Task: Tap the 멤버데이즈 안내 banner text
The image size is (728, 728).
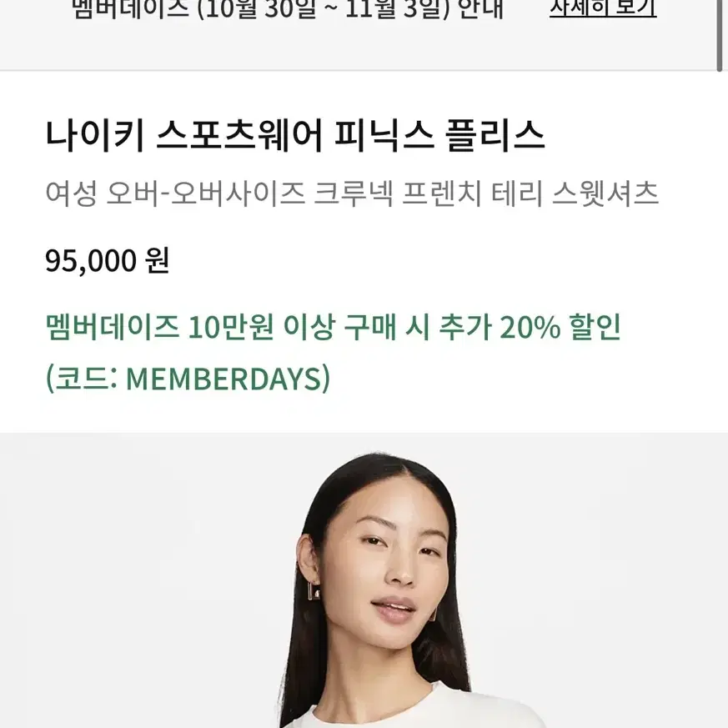Action: coord(288,9)
